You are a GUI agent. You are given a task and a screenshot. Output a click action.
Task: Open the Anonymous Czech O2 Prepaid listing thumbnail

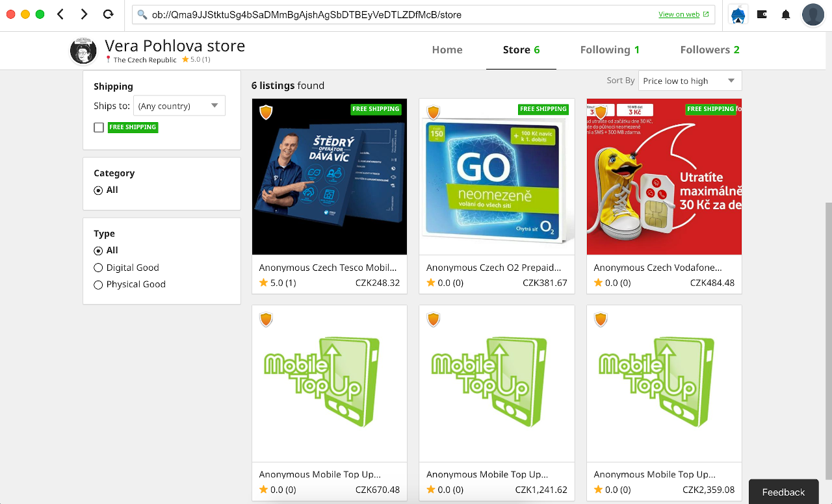[x=496, y=176]
